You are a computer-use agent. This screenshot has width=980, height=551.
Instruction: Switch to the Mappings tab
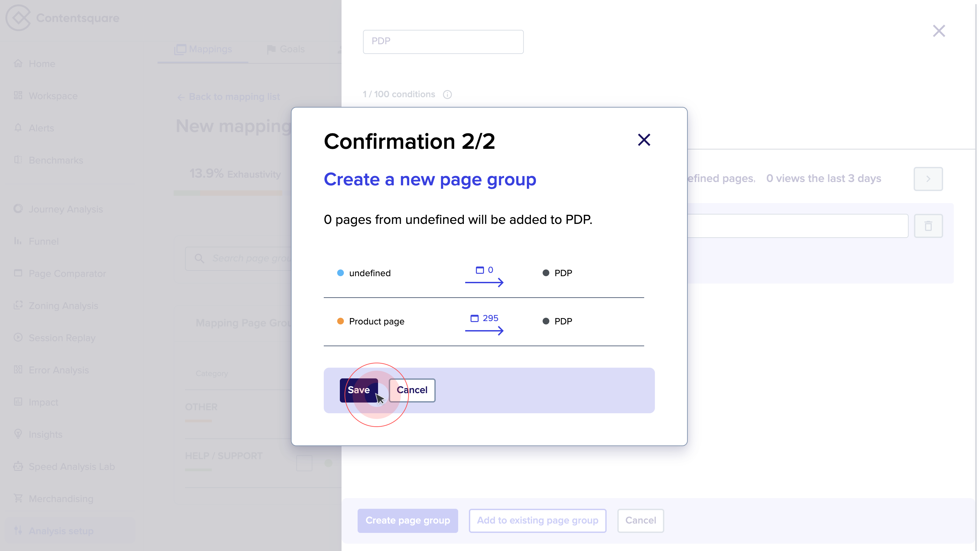203,49
